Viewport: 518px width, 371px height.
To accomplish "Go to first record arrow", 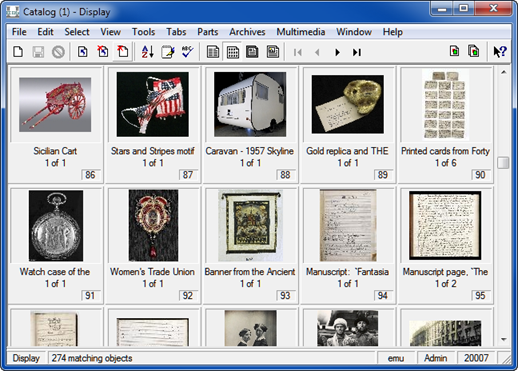I will [298, 52].
